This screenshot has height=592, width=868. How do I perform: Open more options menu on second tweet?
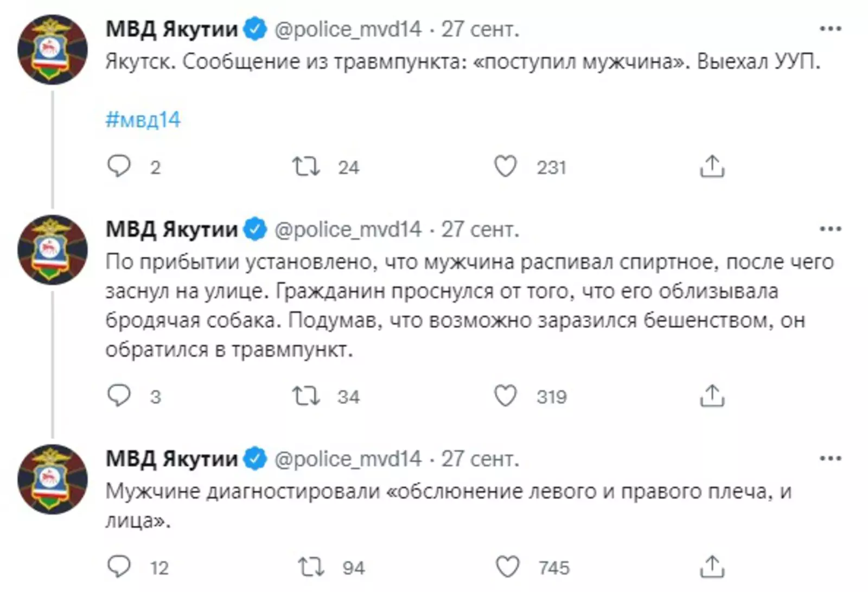[830, 230]
